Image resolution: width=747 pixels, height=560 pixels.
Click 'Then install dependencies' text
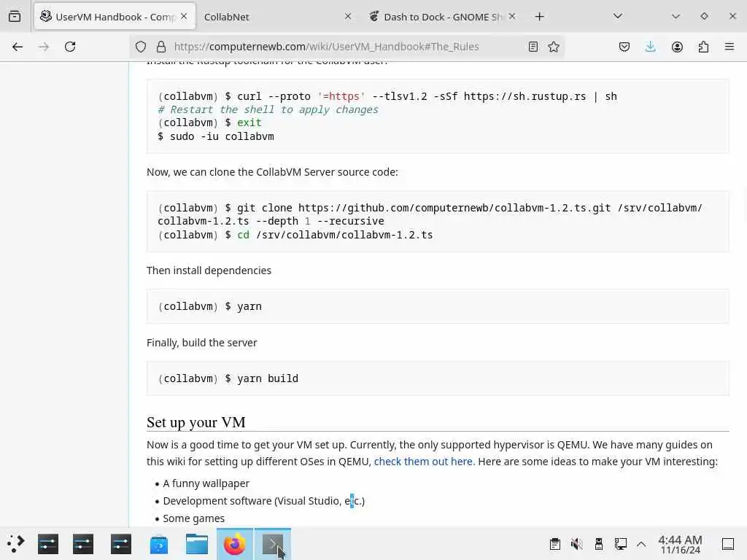coord(209,271)
